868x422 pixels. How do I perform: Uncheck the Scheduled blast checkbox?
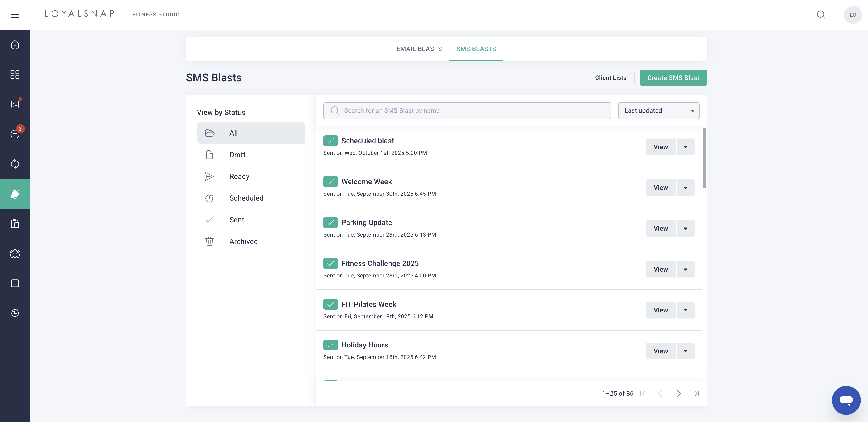(x=330, y=141)
